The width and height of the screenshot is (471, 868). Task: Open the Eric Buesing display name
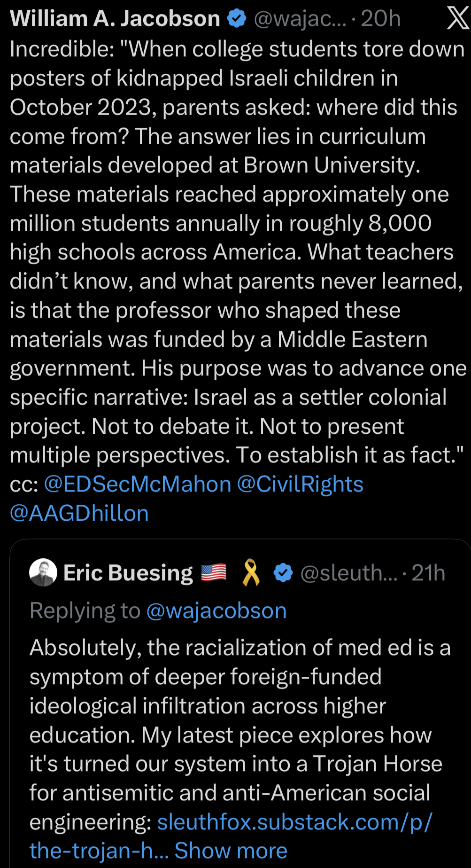click(128, 573)
